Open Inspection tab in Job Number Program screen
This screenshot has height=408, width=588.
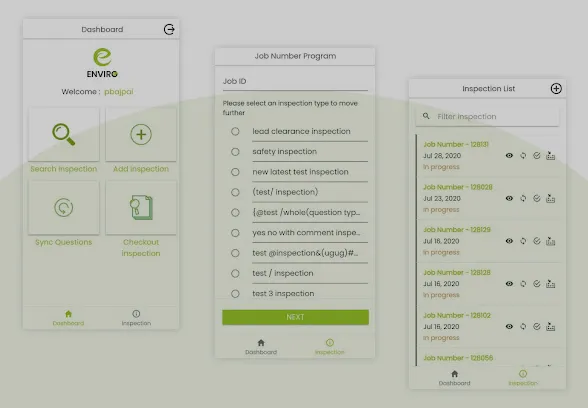(330, 347)
